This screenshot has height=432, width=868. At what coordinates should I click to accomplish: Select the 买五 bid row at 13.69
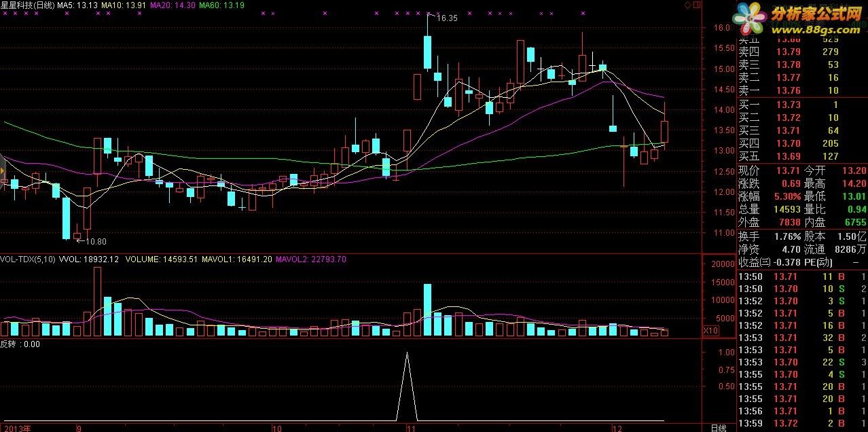point(802,156)
